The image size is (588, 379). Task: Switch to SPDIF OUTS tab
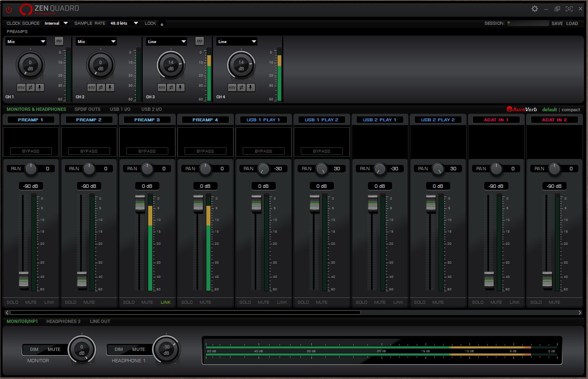click(87, 109)
